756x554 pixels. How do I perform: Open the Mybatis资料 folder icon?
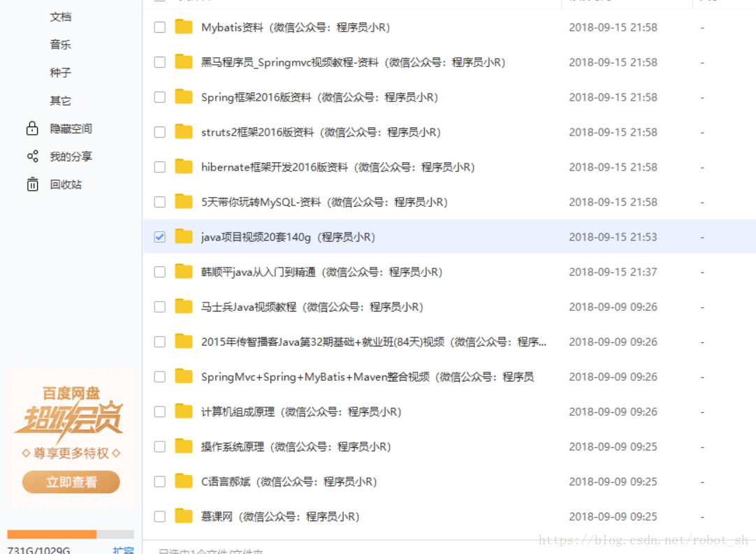[x=183, y=27]
